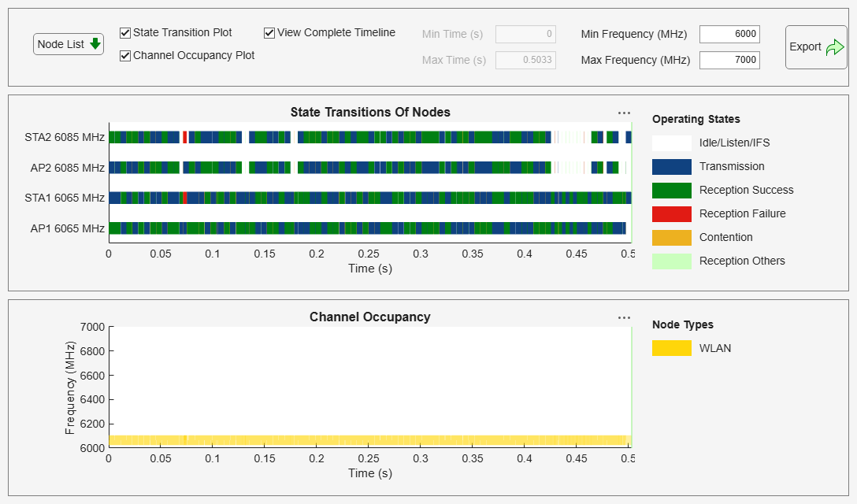Click the Max Time (s) field
Screen dimensions: 857x504
click(525, 60)
